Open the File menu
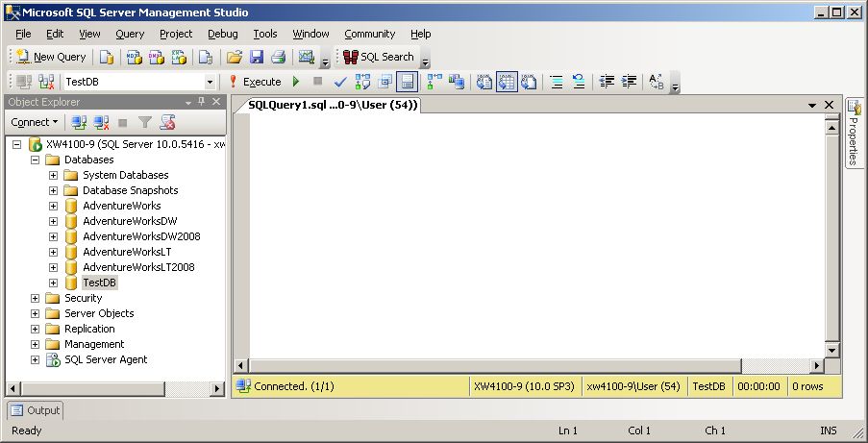Viewport: 868px width, 443px height. tap(23, 34)
